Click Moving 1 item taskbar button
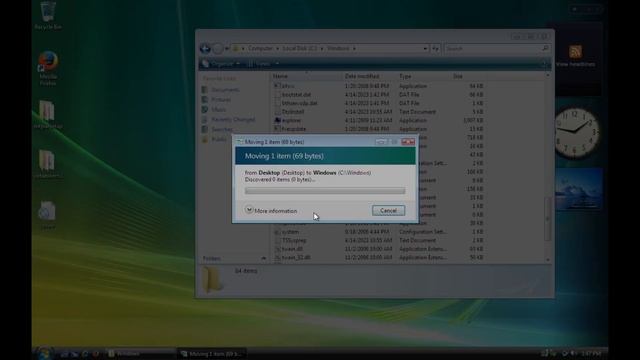 click(x=211, y=353)
